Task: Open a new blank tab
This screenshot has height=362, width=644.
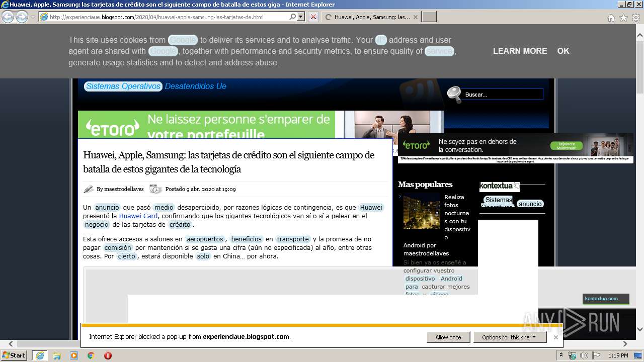Action: click(x=429, y=17)
